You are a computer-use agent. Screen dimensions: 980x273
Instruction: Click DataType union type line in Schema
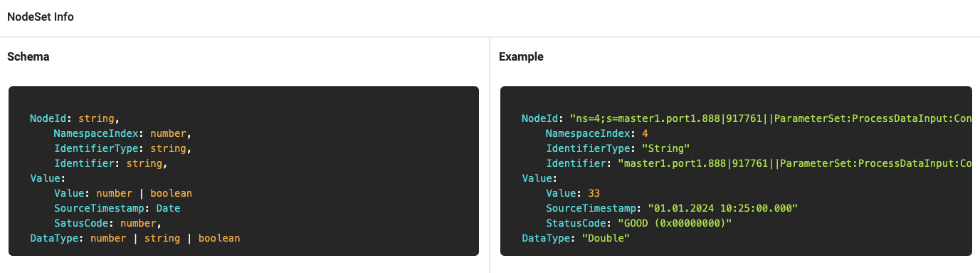135,238
